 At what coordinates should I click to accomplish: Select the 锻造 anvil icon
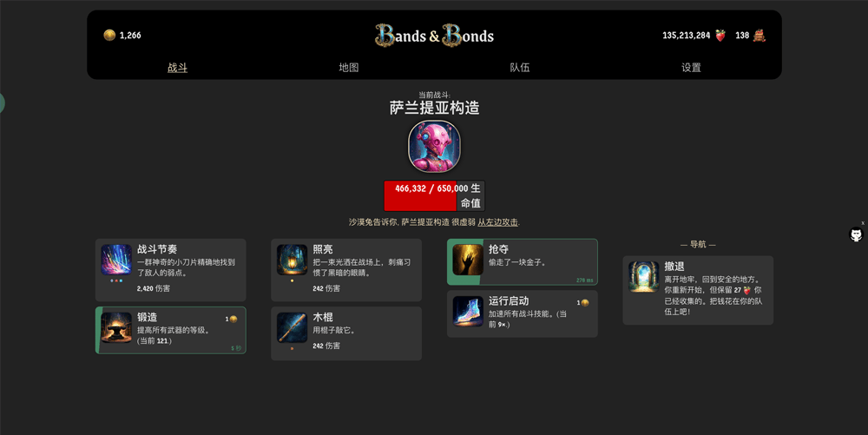click(x=116, y=327)
